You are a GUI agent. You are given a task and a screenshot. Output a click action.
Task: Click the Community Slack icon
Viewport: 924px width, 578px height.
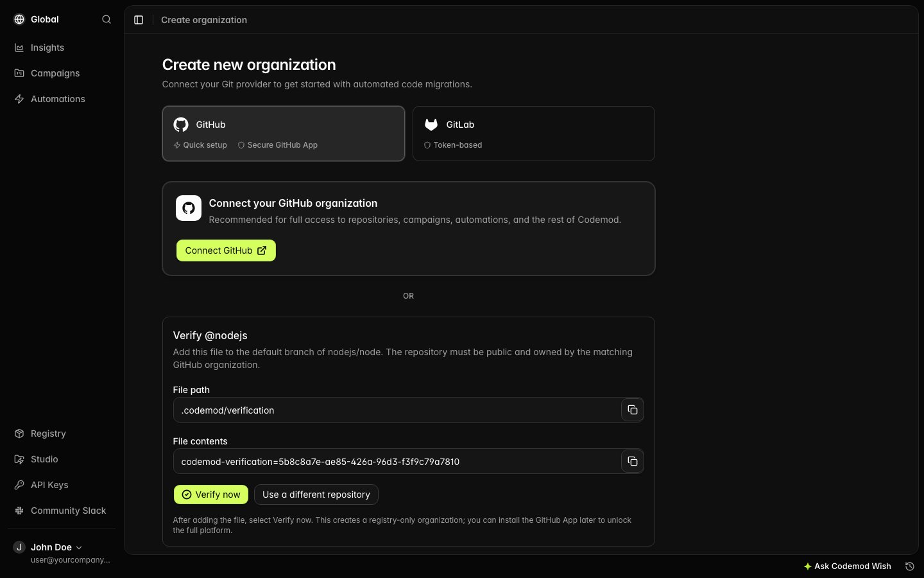(x=19, y=511)
